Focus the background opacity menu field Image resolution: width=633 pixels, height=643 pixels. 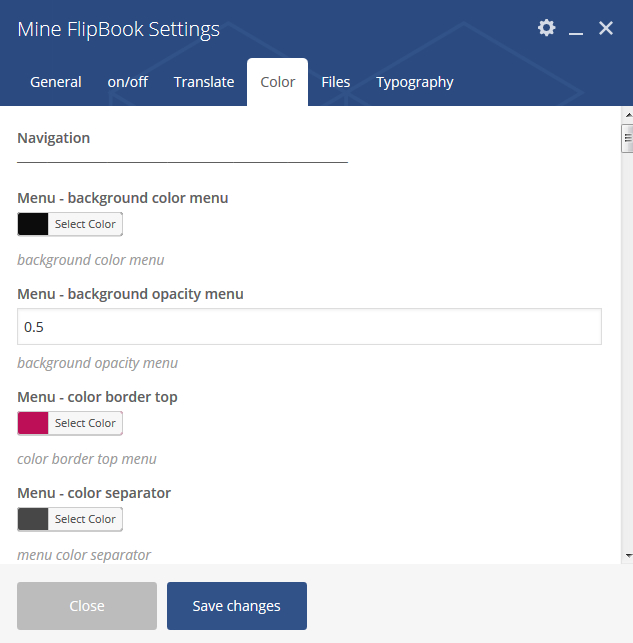[310, 326]
